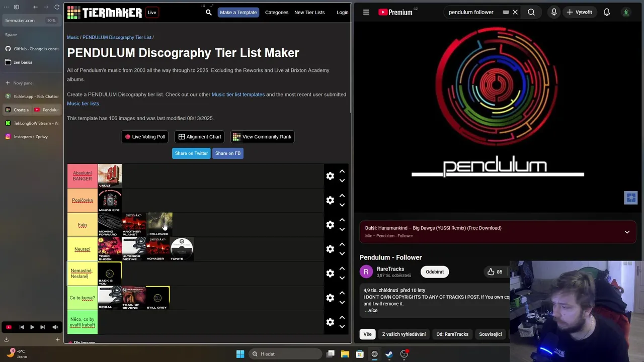Expand the Další up-next panel chevron

(x=627, y=232)
